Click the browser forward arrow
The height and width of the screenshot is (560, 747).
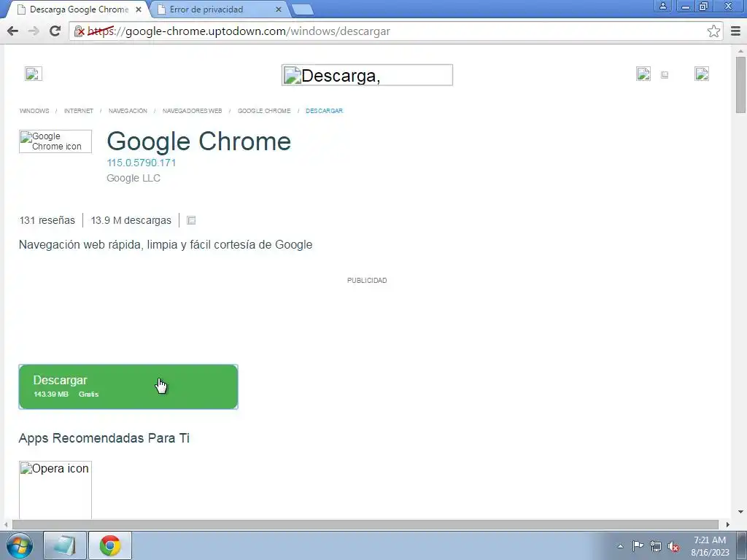[x=34, y=31]
